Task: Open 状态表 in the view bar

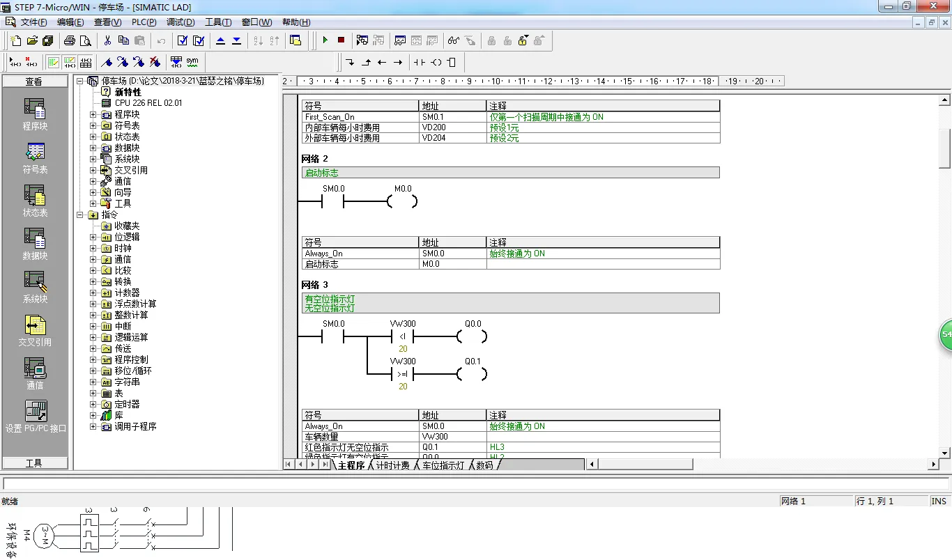Action: coord(35,201)
